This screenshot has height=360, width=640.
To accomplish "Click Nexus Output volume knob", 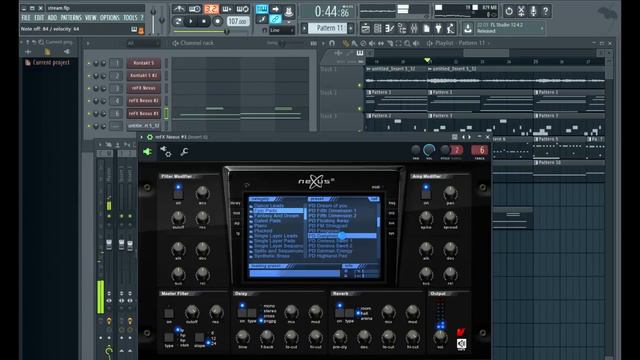I will point(440,337).
